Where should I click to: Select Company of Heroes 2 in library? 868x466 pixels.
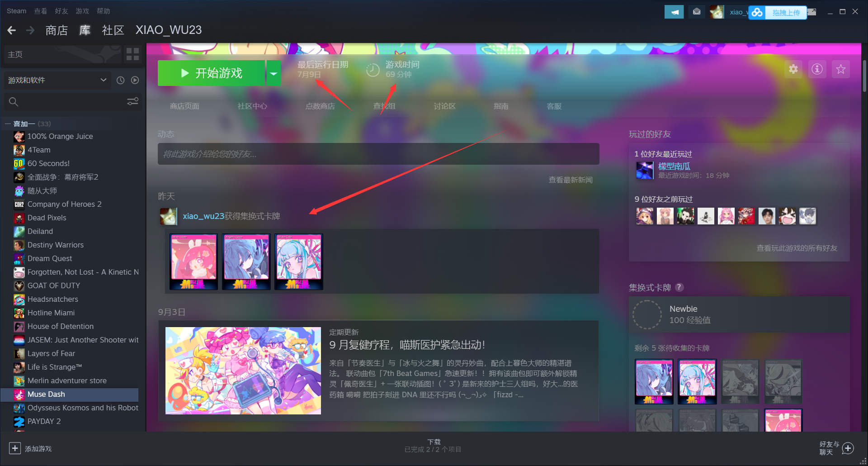[x=64, y=204]
